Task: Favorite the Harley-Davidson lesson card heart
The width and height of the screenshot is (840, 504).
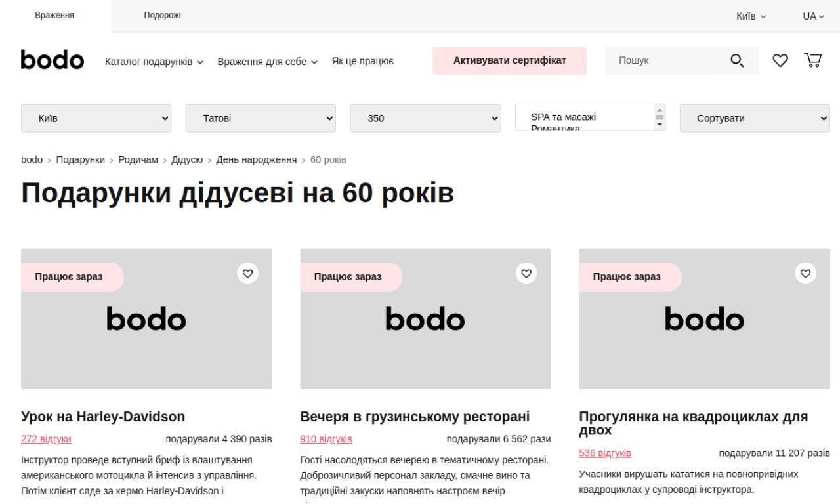Action: 247,273
